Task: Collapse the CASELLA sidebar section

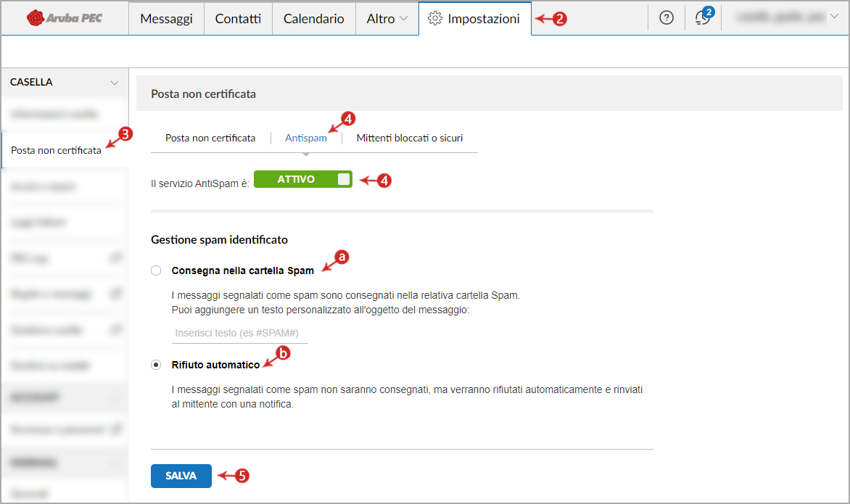Action: click(115, 82)
